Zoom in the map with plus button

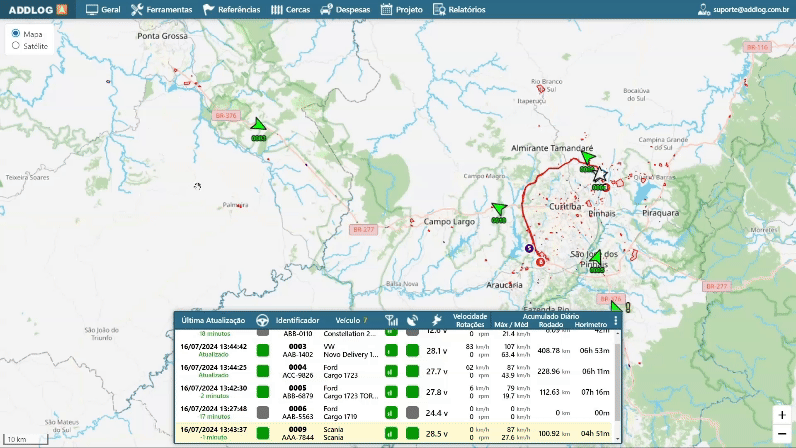[781, 415]
